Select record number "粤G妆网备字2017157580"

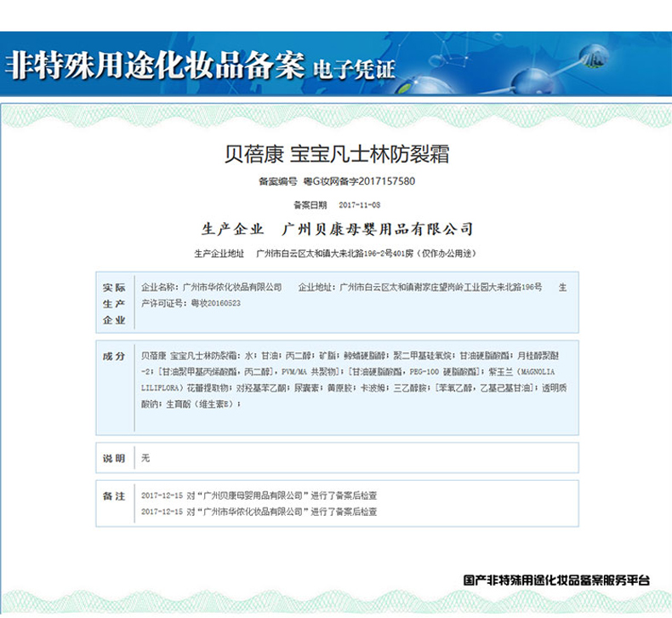[x=359, y=181]
